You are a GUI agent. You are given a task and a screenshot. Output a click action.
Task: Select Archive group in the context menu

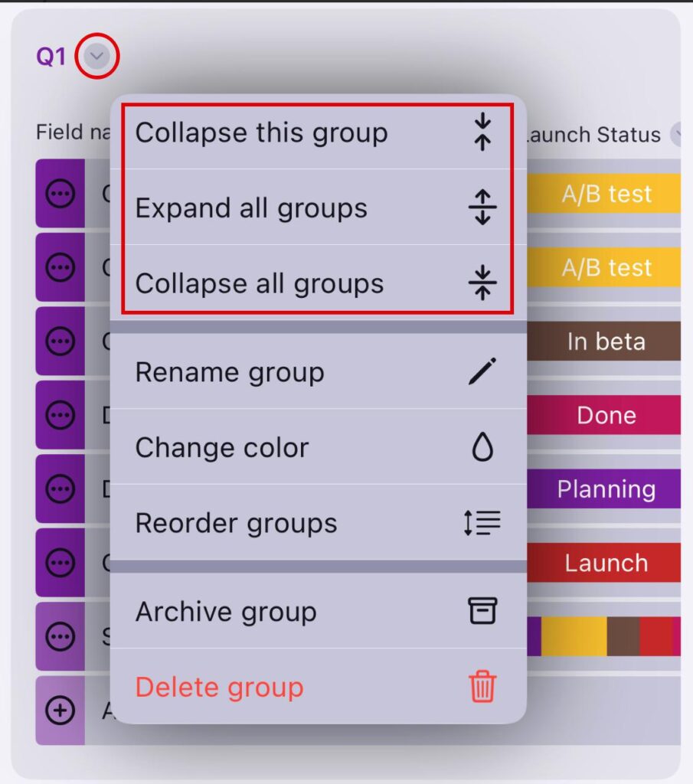click(226, 611)
